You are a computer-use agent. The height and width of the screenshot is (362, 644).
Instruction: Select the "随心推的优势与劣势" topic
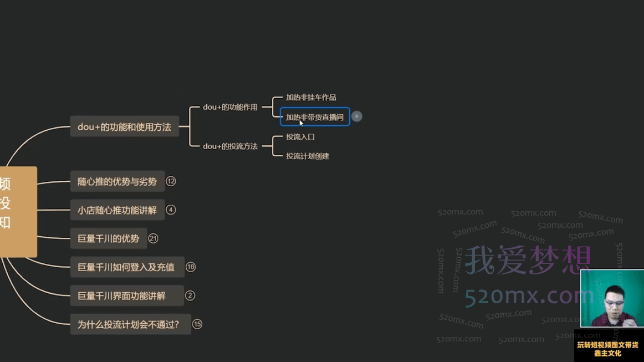116,181
